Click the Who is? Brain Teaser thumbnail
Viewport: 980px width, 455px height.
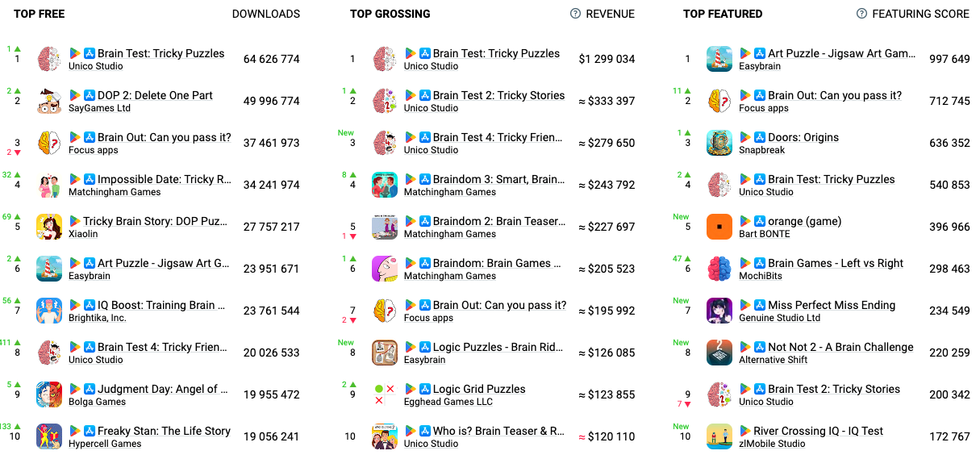[x=385, y=436]
